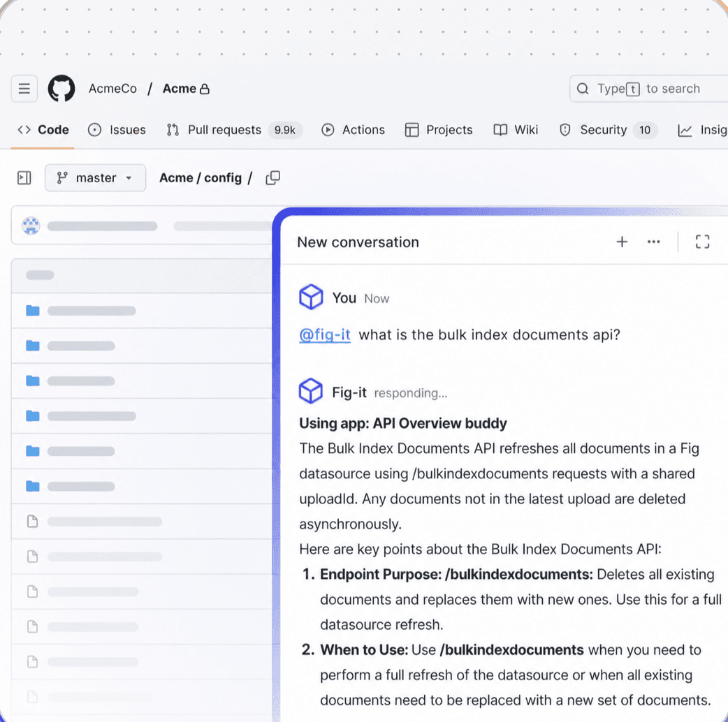This screenshot has width=728, height=722.
Task: Click the @fig-it mention link
Action: tap(325, 334)
